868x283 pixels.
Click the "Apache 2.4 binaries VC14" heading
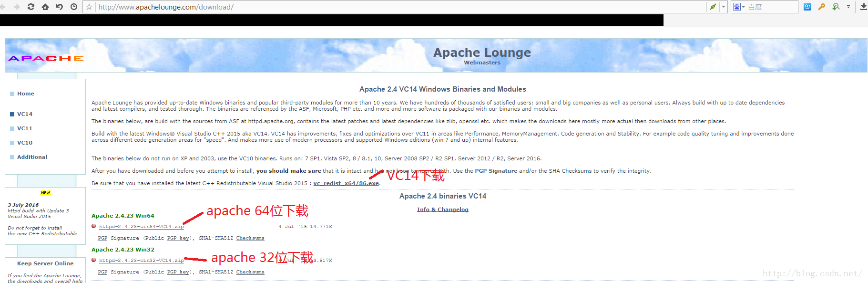(x=443, y=196)
